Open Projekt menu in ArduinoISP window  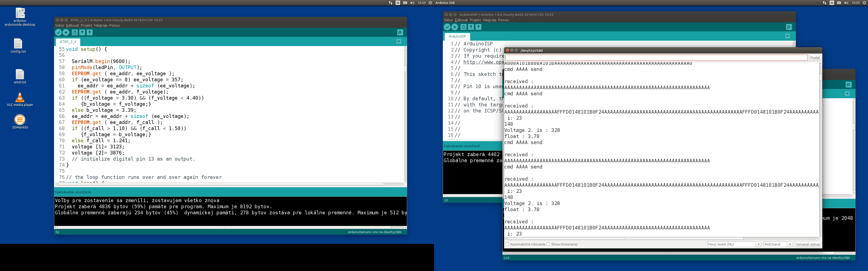point(475,20)
